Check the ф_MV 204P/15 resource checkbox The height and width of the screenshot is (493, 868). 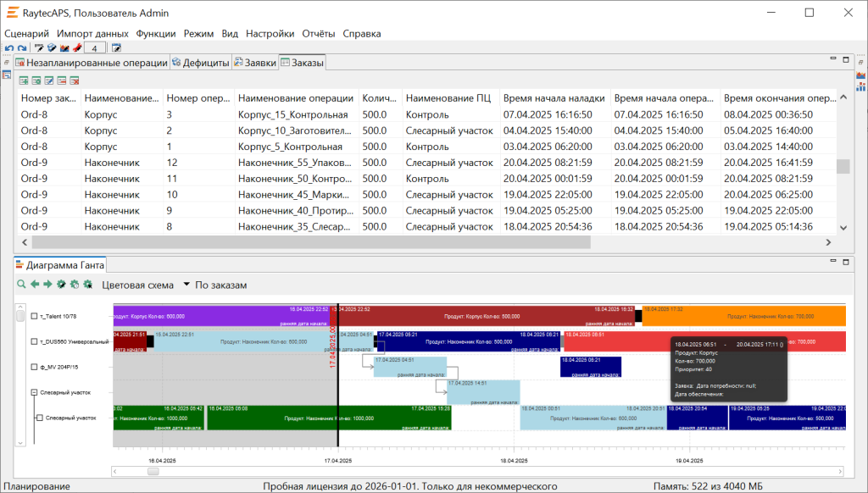pyautogui.click(x=34, y=367)
